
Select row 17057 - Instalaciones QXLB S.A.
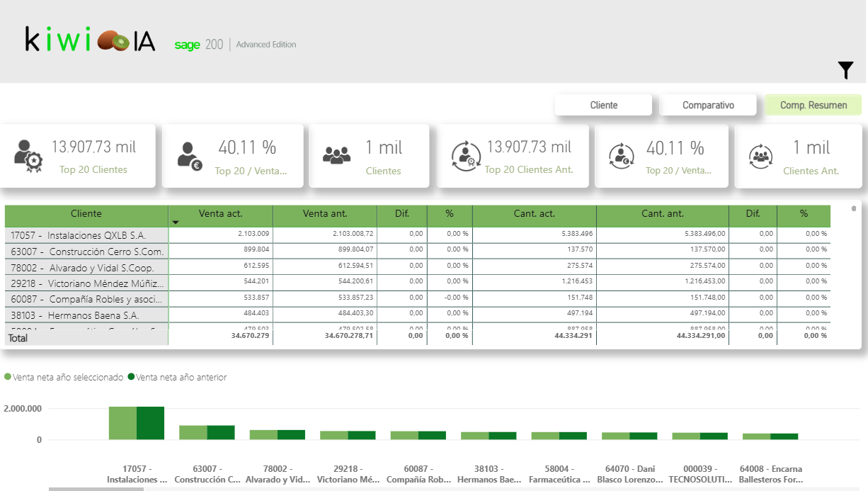[x=86, y=234]
